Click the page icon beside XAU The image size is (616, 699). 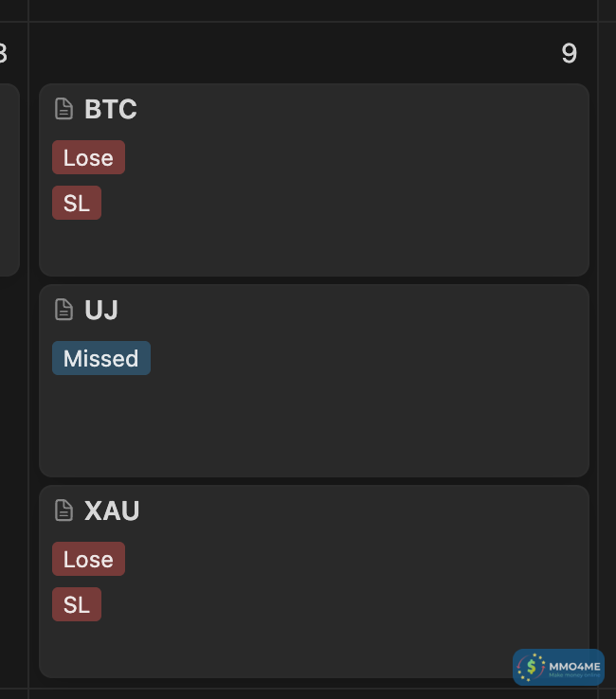click(x=63, y=511)
